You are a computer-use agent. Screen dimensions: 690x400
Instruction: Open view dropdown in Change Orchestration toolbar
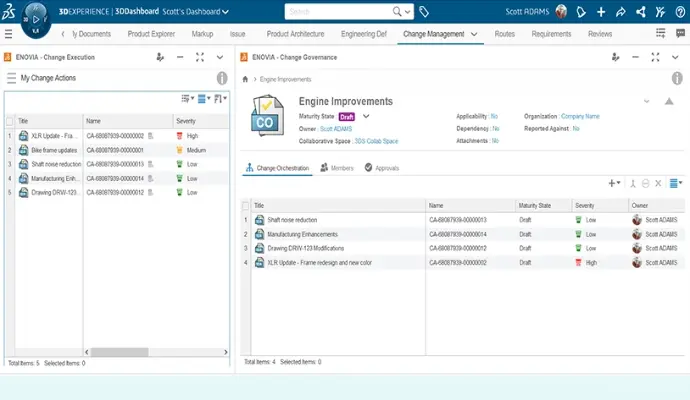675,183
